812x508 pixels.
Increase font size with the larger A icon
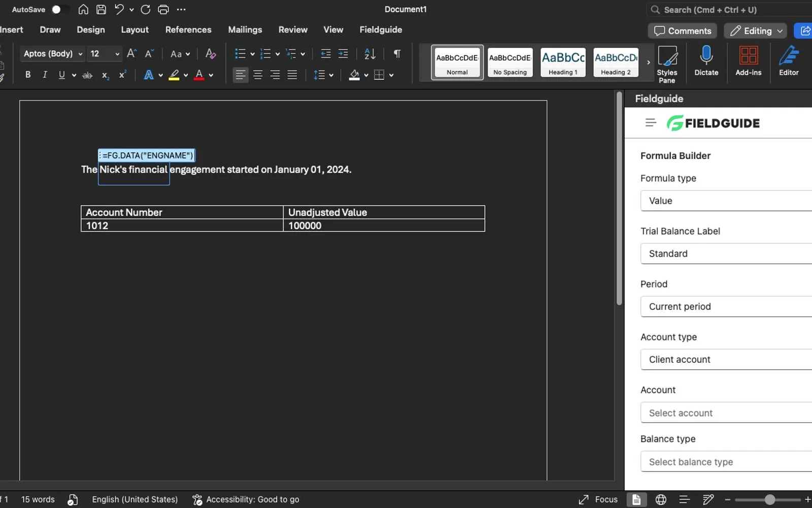click(x=131, y=53)
